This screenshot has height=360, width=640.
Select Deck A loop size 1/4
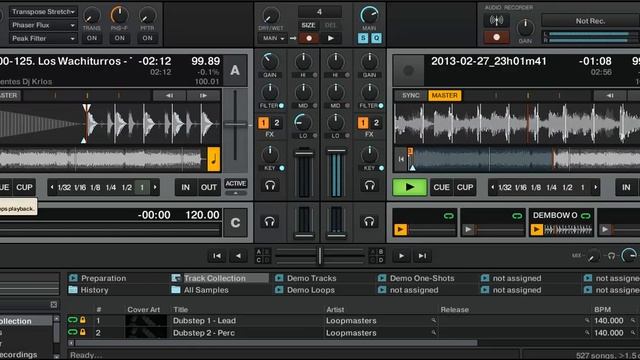pos(111,188)
